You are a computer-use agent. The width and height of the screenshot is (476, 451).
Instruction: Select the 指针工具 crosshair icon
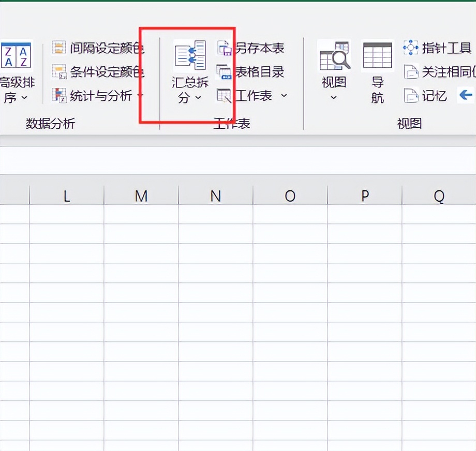pyautogui.click(x=411, y=48)
